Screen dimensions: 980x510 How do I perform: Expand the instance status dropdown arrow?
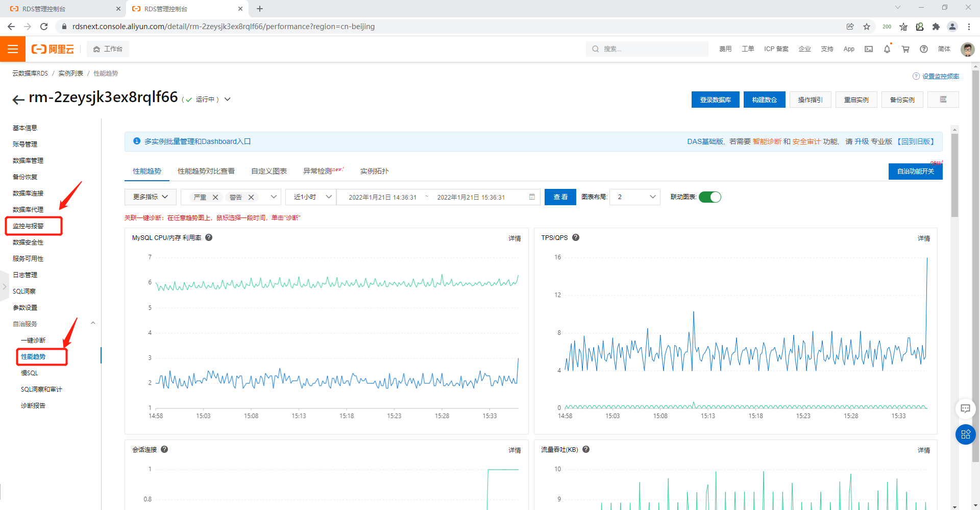(228, 100)
